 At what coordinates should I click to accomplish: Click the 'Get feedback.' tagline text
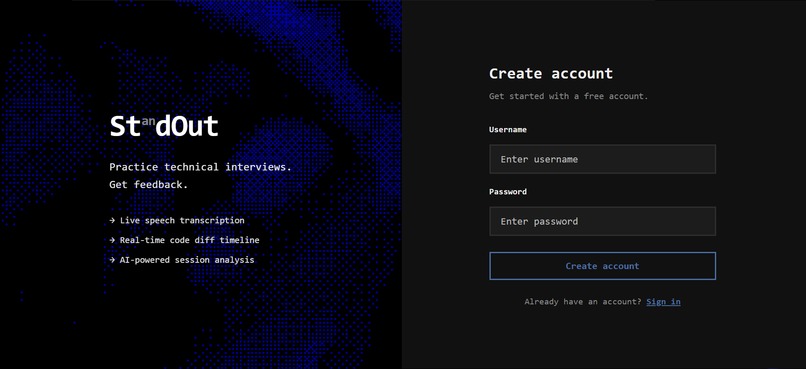149,184
